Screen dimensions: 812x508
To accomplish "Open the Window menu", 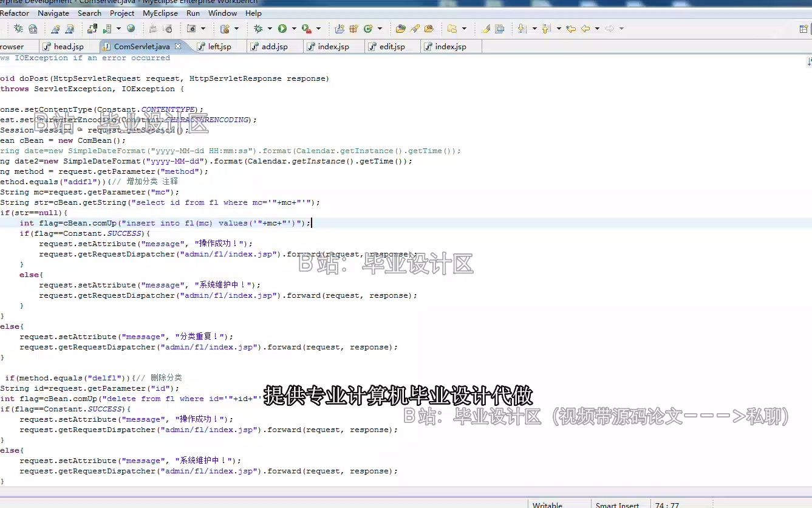I will [x=222, y=13].
